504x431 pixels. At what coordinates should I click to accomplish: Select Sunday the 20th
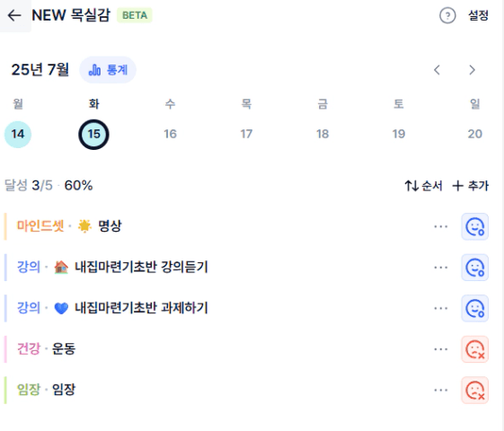[474, 134]
